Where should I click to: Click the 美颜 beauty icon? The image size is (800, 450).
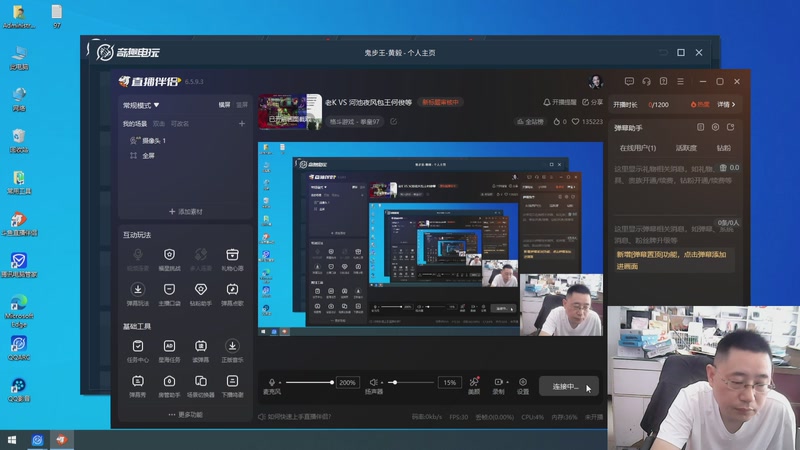click(474, 382)
